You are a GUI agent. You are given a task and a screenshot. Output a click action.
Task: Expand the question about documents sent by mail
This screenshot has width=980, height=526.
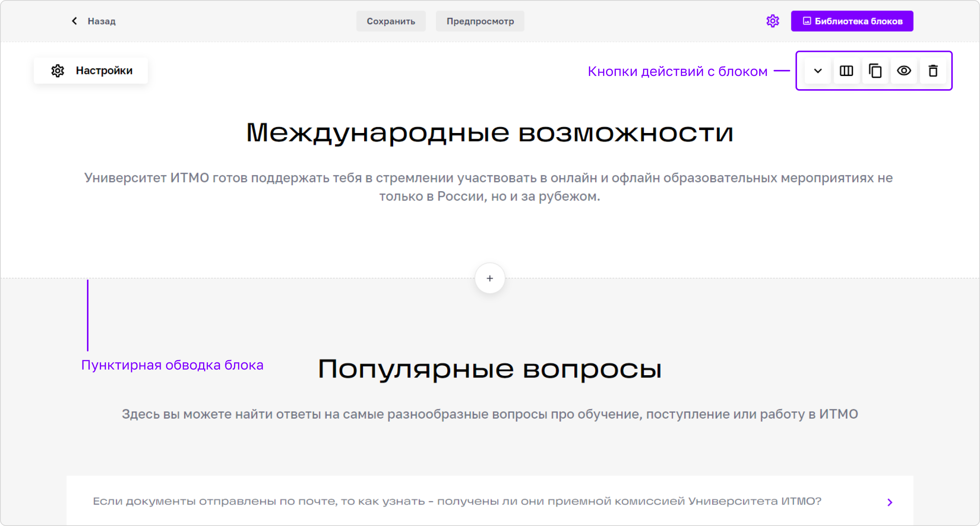point(890,502)
